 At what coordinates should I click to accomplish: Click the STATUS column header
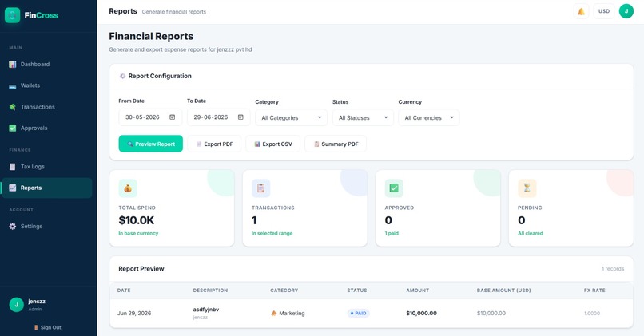point(357,291)
